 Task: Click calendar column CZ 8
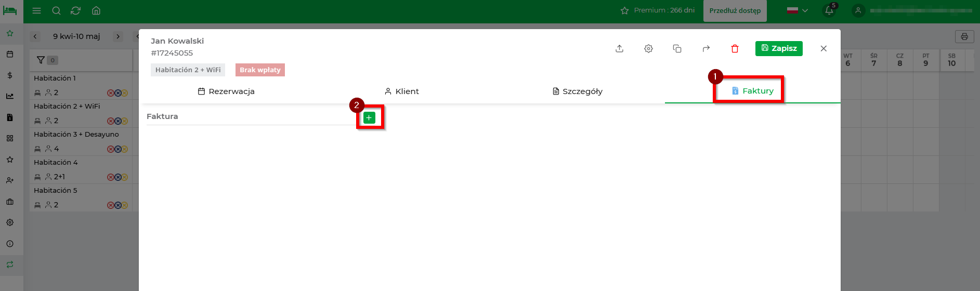point(900,60)
